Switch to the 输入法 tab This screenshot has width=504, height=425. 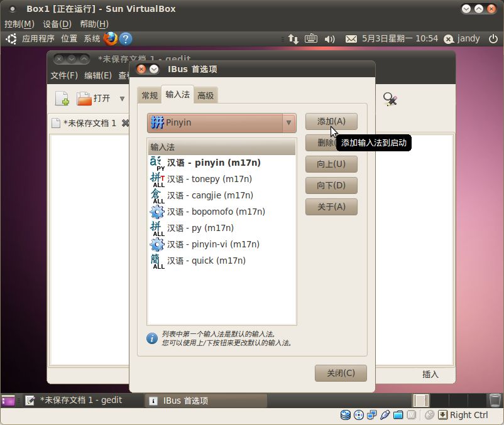click(x=177, y=94)
